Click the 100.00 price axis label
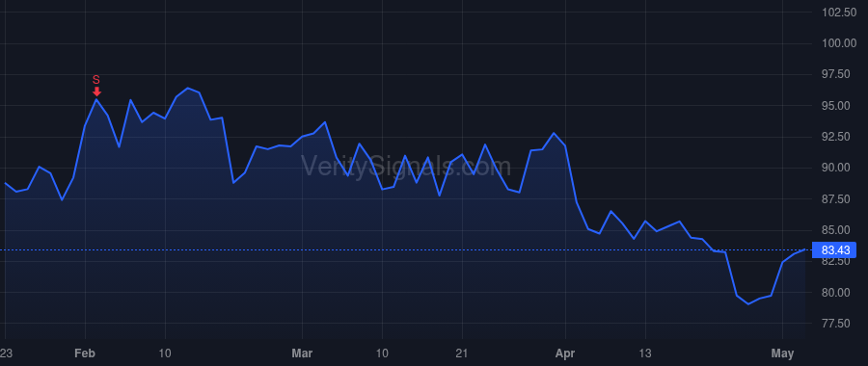This screenshot has height=366, width=868. pos(839,43)
